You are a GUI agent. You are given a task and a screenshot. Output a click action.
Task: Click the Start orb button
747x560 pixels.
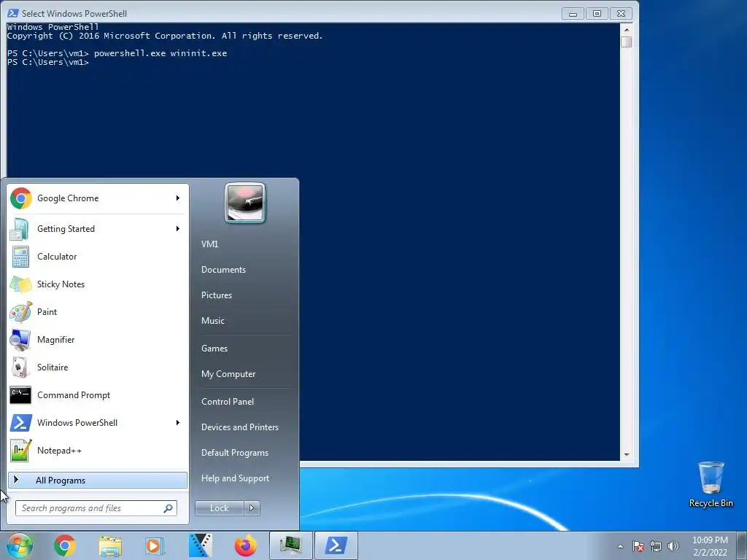(x=19, y=545)
